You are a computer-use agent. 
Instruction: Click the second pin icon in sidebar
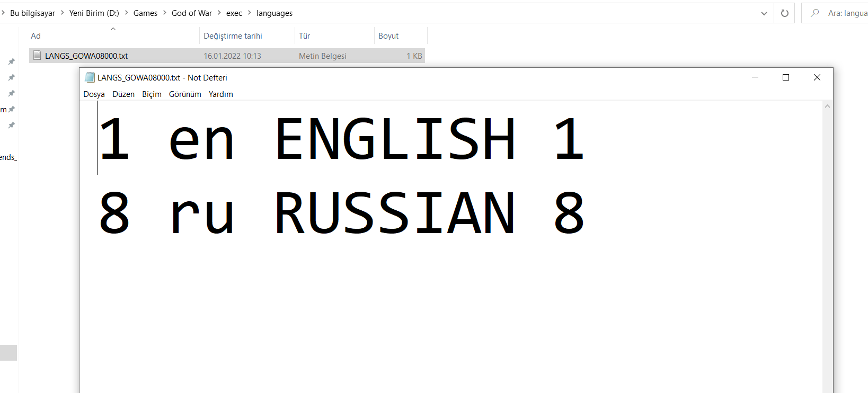[x=11, y=77]
